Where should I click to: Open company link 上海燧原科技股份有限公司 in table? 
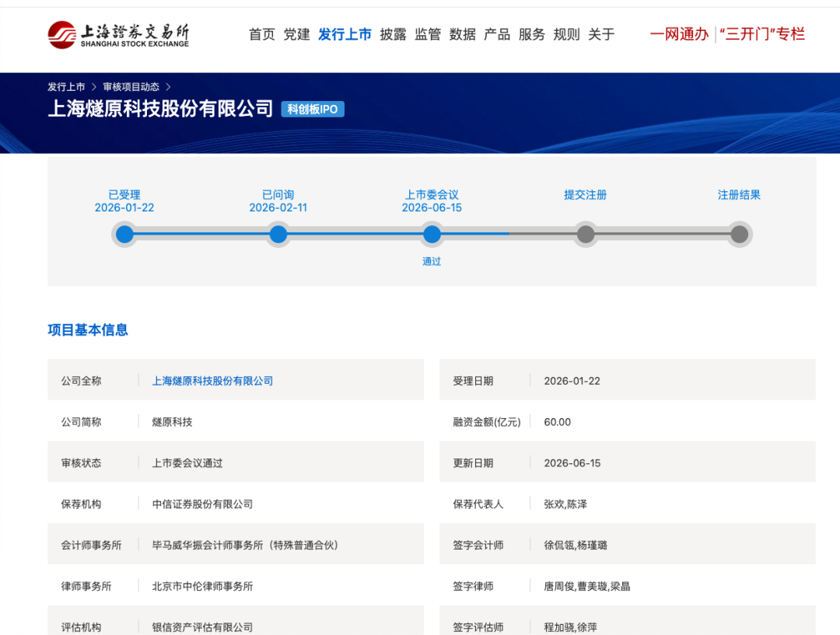(x=212, y=381)
